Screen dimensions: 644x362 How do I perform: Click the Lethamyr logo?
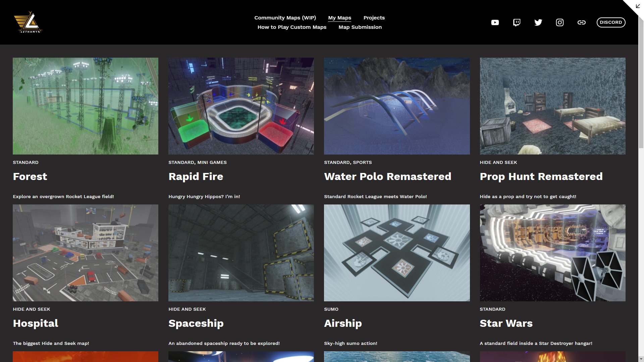[28, 22]
